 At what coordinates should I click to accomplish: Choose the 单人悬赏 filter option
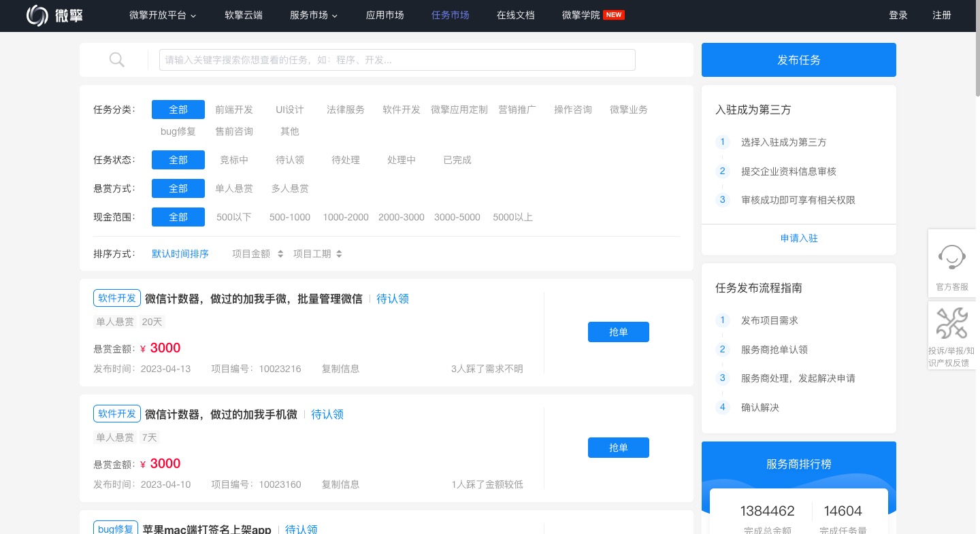234,188
